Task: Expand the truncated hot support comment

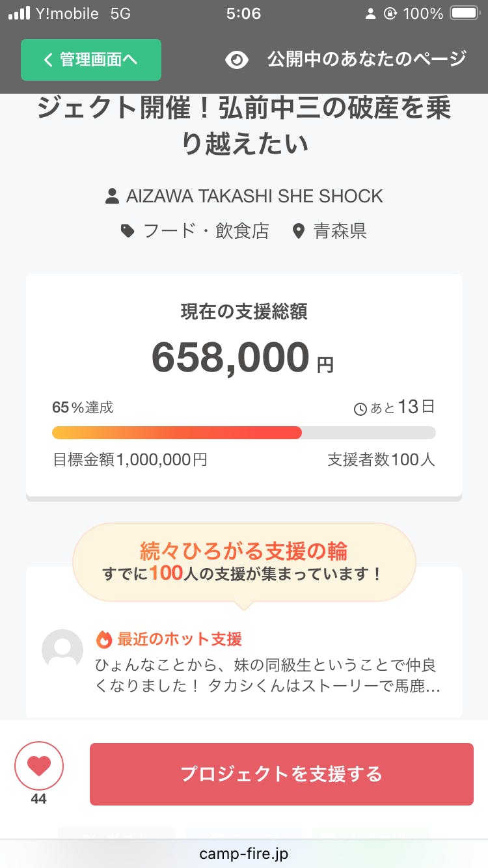Action: coord(265,676)
